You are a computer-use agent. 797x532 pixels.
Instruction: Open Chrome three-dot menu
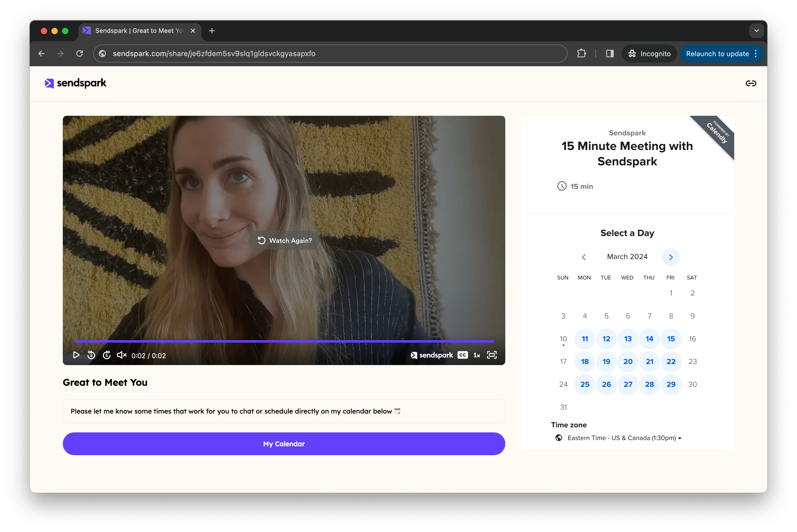[x=756, y=54]
